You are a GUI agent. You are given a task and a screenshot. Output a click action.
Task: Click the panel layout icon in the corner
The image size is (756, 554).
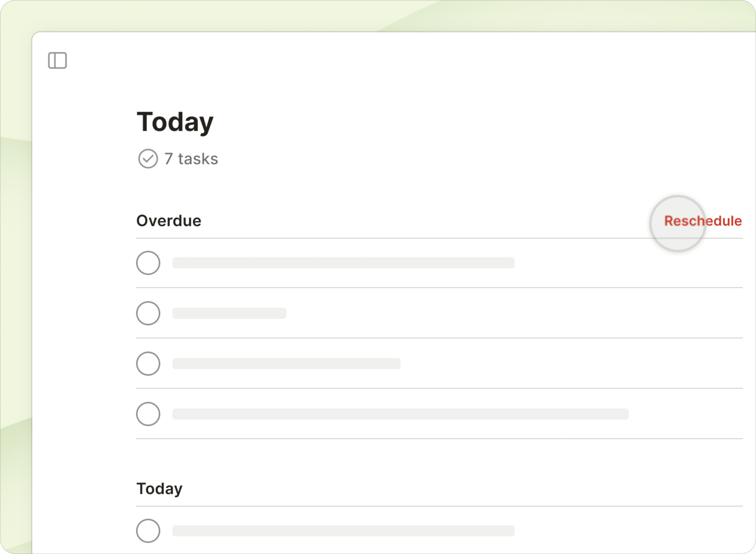[x=57, y=60]
